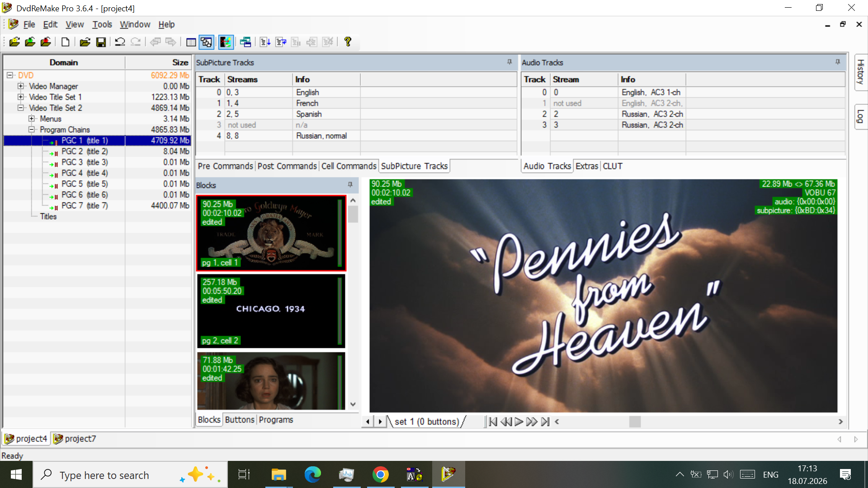This screenshot has width=868, height=488.
Task: Toggle the list view toolbar button
Action: click(191, 42)
